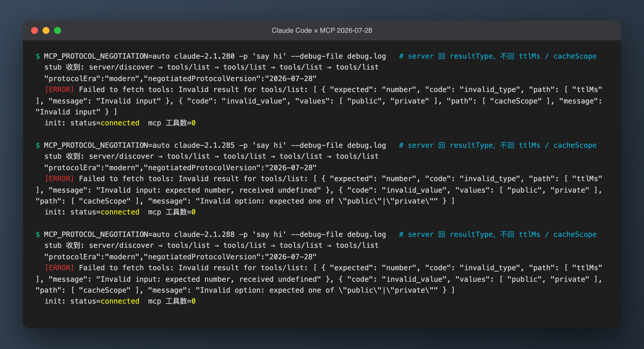
Task: Click 'connected' in the second init status line
Action: pos(120,212)
